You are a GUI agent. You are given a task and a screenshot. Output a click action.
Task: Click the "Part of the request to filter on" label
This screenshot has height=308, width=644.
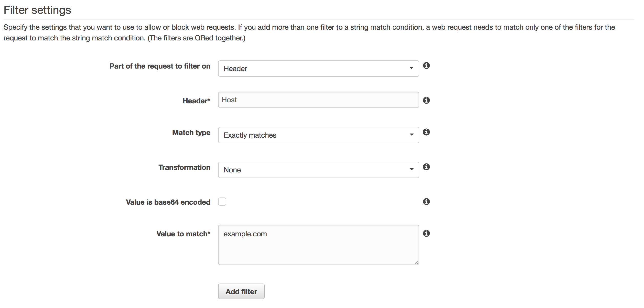pos(160,66)
